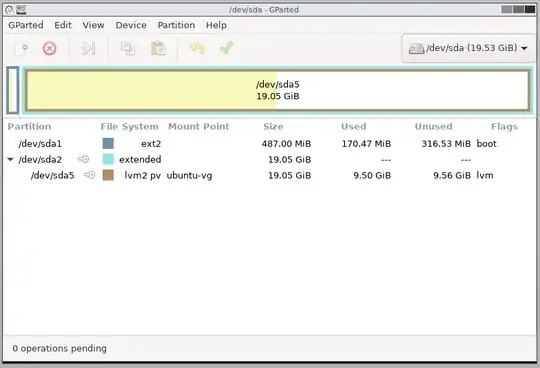Click the key icon beside /dev/sda2
Viewport: 540px width, 368px height.
[83, 159]
